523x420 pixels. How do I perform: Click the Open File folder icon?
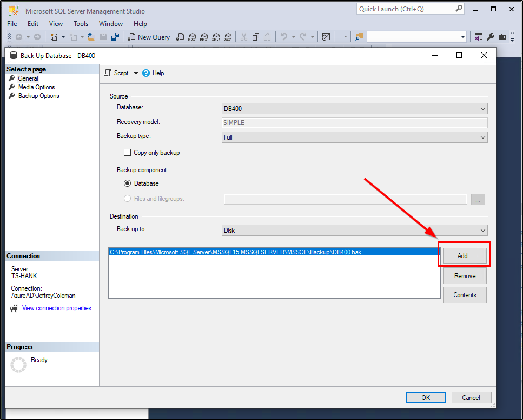coord(91,37)
